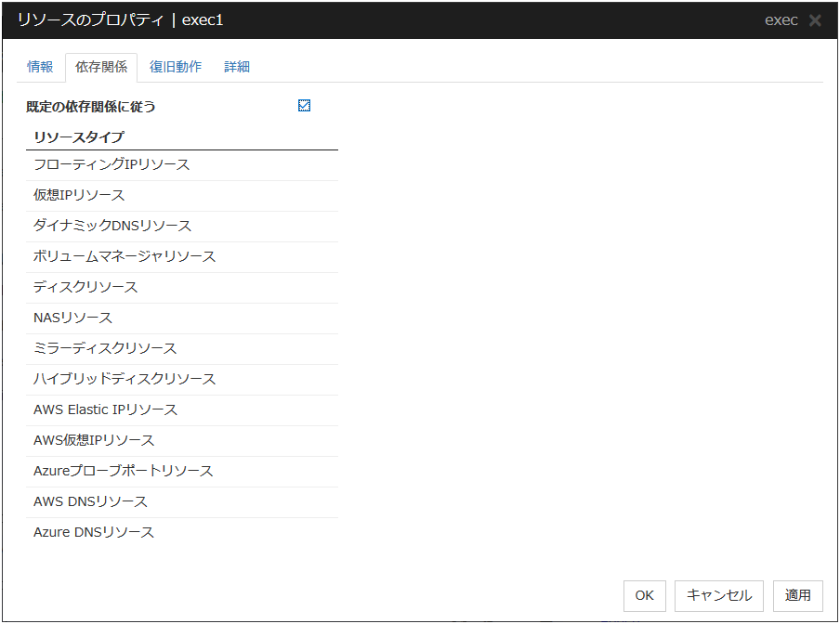Screen dimensions: 840x624
Task: Switch to the 情報 tab
Action: click(40, 67)
